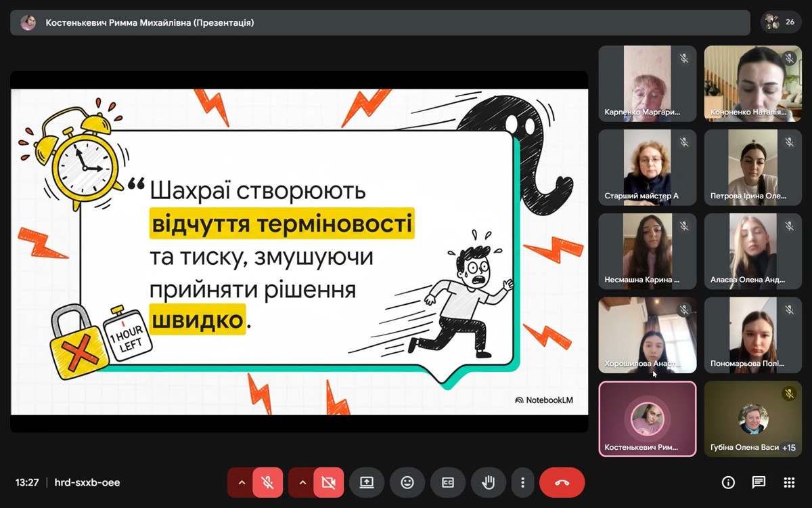Screen dimensions: 812x508
Task: Expand video settings arrow beside camera
Action: 302,482
